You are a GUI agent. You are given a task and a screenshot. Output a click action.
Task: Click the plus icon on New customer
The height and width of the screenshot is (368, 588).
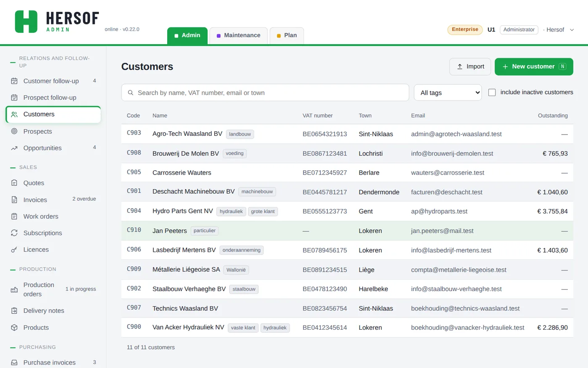tap(505, 66)
